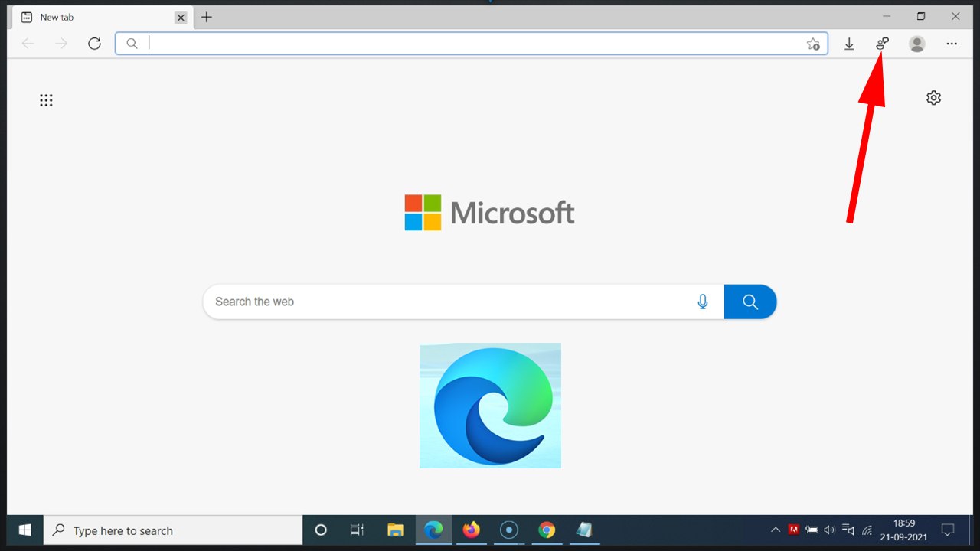Launch Firefox from the taskbar

472,530
